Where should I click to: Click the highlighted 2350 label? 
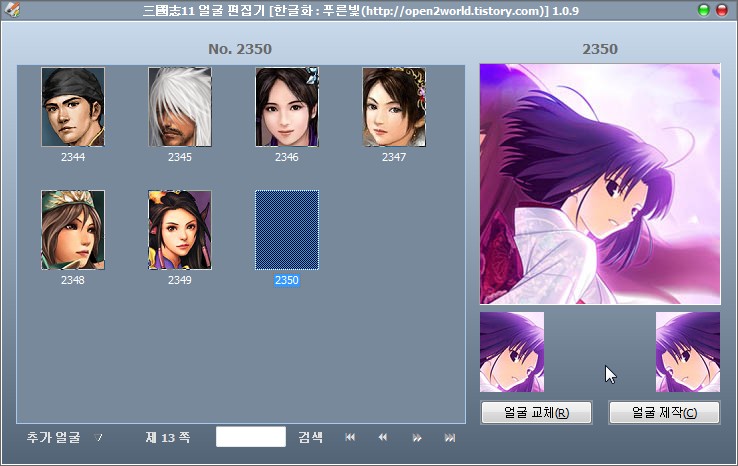(x=287, y=280)
